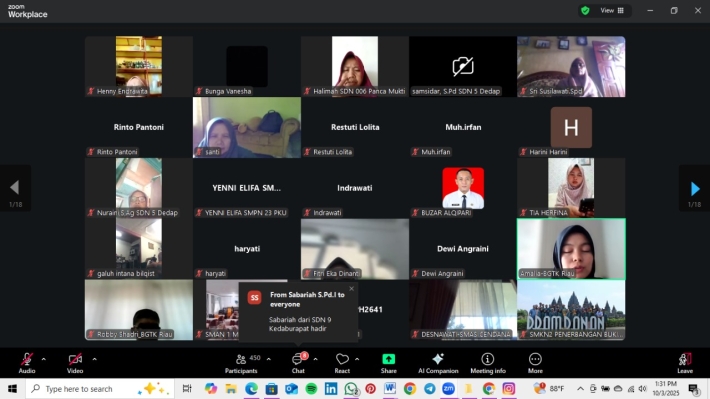Open Telegram from the taskbar
This screenshot has width=710, height=399.
429,389
